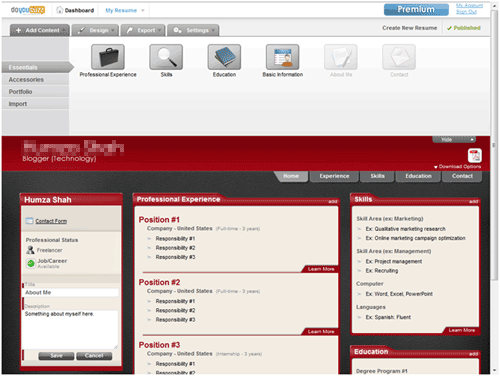
Task: Click "Blogger (Technology)" subtitle
Action: point(59,159)
